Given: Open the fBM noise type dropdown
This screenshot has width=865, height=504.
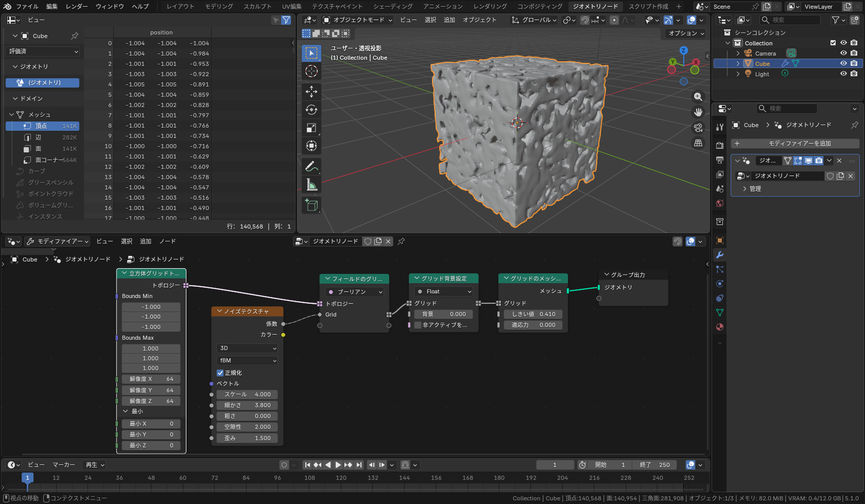Looking at the screenshot, I should point(247,360).
